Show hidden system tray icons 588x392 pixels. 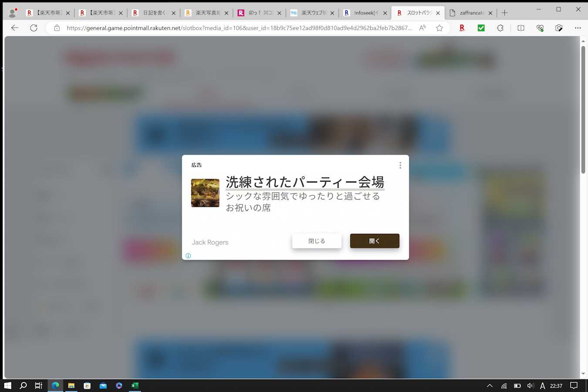point(490,385)
